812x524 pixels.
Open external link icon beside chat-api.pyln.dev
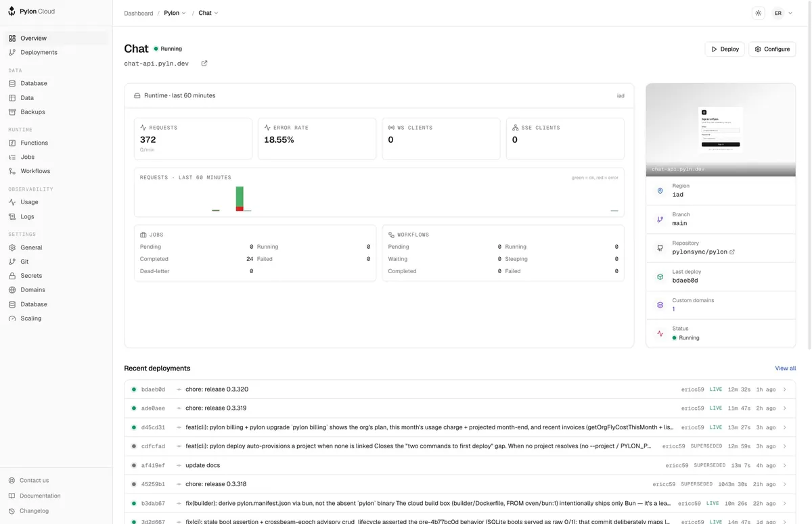pos(204,64)
